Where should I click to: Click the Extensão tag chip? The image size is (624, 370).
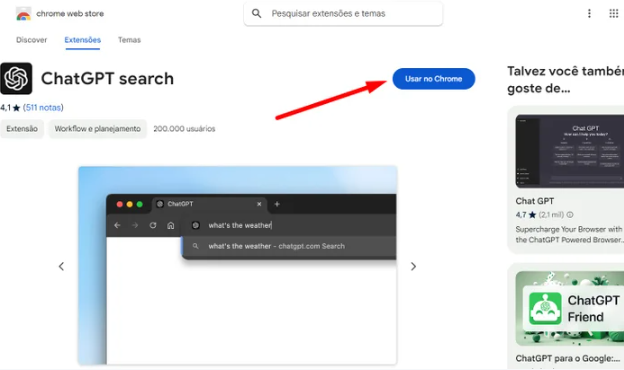click(22, 129)
